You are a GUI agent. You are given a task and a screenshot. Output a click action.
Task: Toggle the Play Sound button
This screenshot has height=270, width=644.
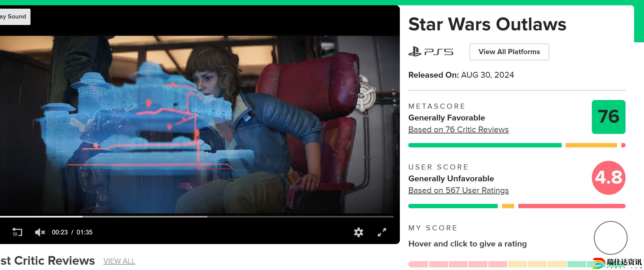tap(14, 17)
